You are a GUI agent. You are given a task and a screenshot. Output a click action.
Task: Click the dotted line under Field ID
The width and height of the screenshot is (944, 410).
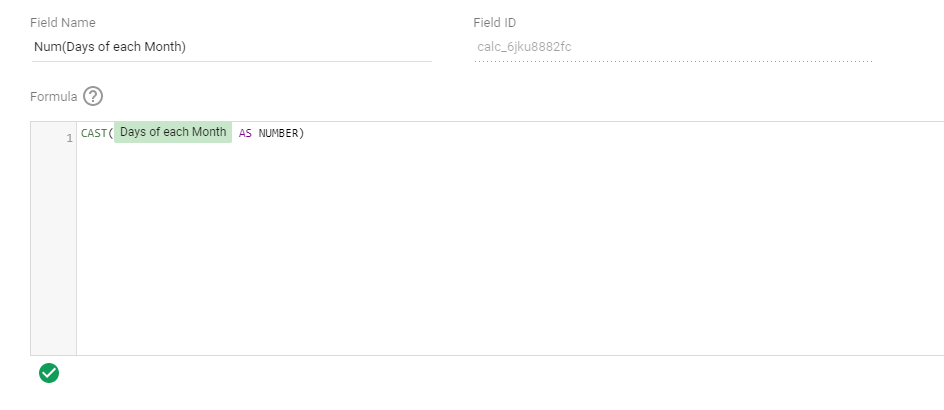coord(672,61)
